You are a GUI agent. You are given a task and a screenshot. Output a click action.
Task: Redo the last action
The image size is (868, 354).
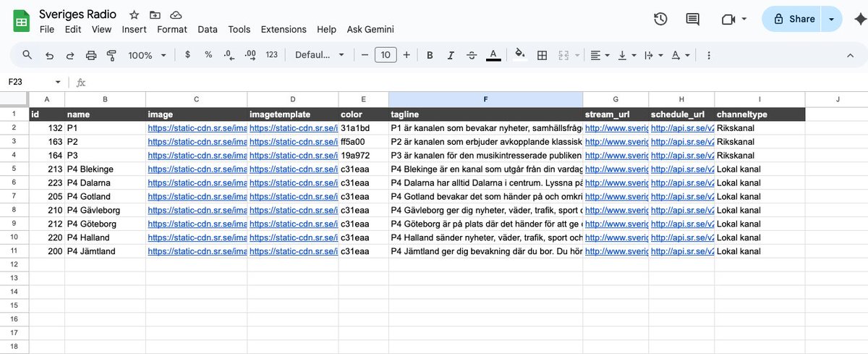(70, 55)
